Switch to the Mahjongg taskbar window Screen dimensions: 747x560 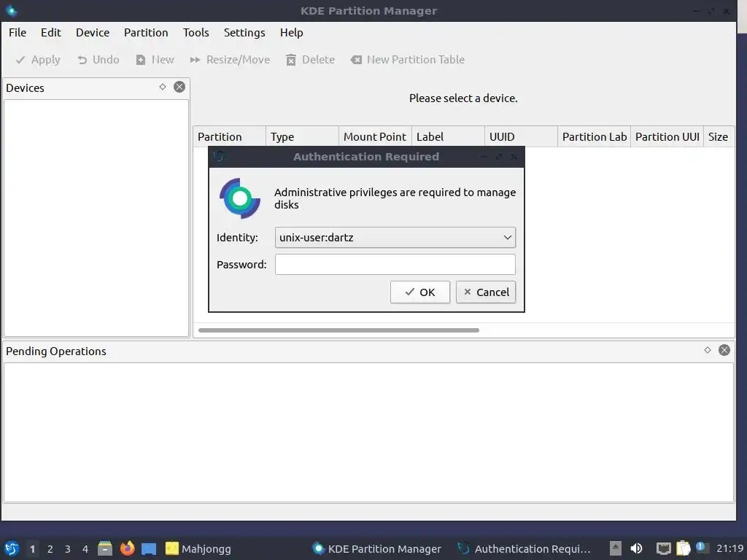pos(198,548)
